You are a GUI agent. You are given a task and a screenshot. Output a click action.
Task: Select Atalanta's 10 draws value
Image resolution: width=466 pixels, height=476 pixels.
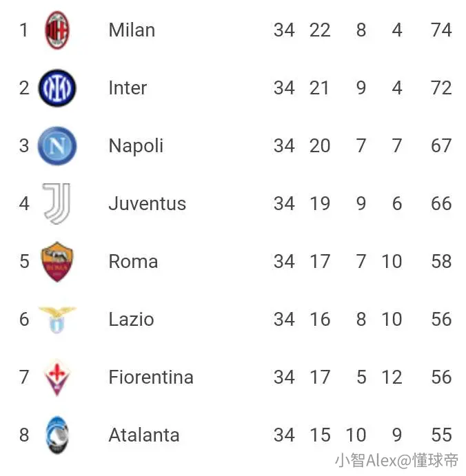pos(356,435)
